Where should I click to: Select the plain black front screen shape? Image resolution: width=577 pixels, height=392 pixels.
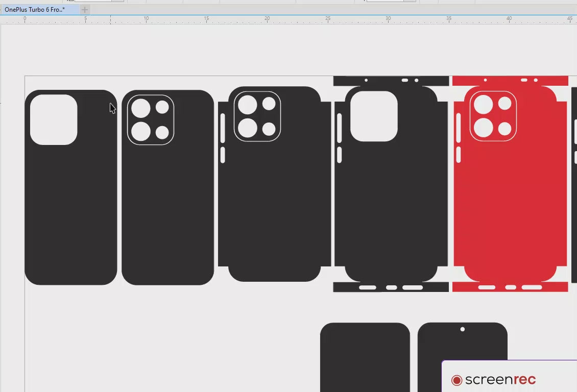point(365,357)
